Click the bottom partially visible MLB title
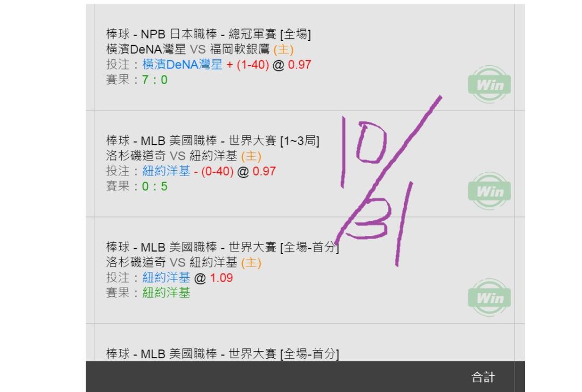 (223, 353)
